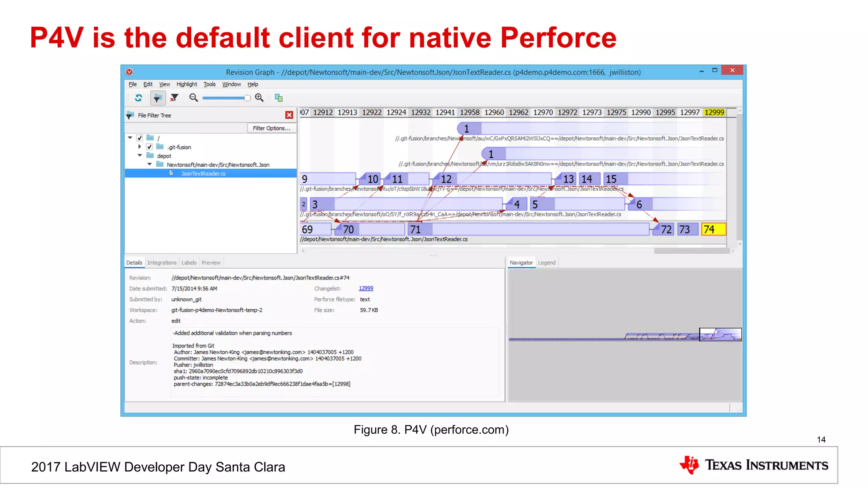Close the File Filter Tree panel
This screenshot has width=868, height=488.
coord(289,115)
